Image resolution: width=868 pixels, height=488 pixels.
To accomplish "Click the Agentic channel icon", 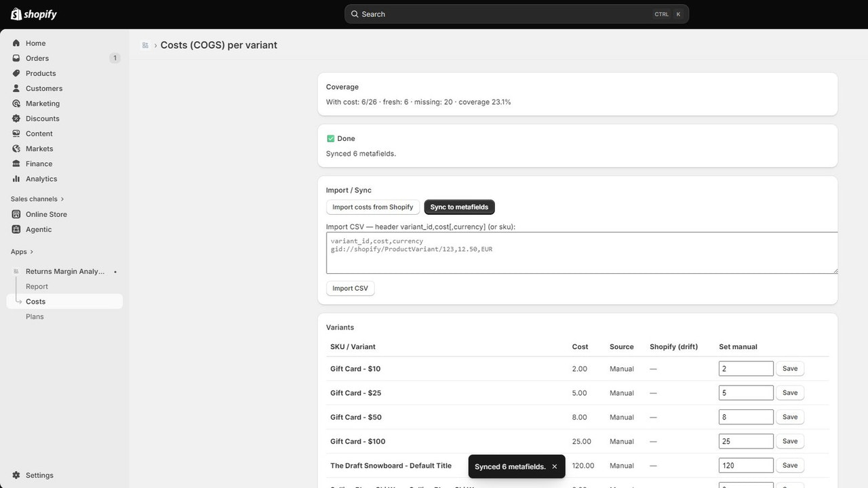I will pos(16,229).
